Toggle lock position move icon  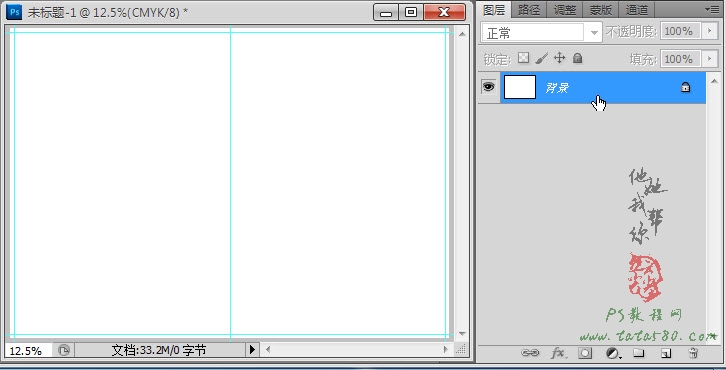pyautogui.click(x=559, y=58)
